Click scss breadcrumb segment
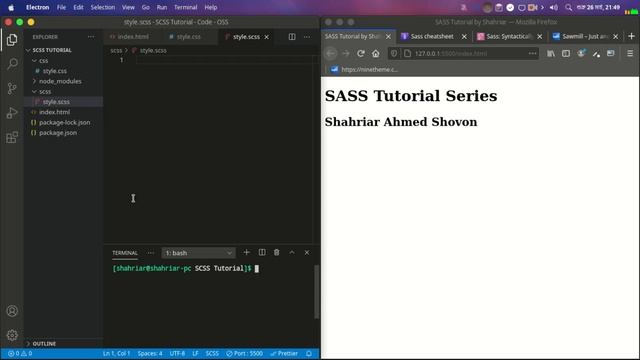The width and height of the screenshot is (640, 360). [x=116, y=51]
